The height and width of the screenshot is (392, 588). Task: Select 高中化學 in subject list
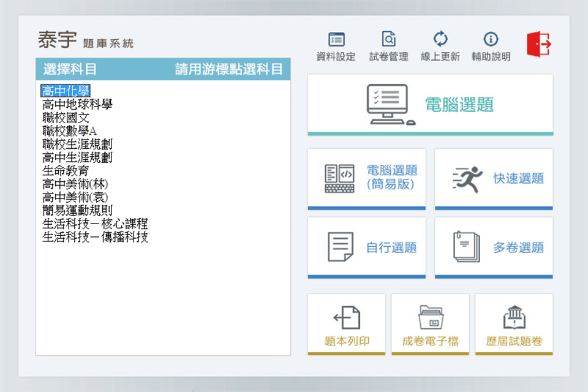[66, 91]
